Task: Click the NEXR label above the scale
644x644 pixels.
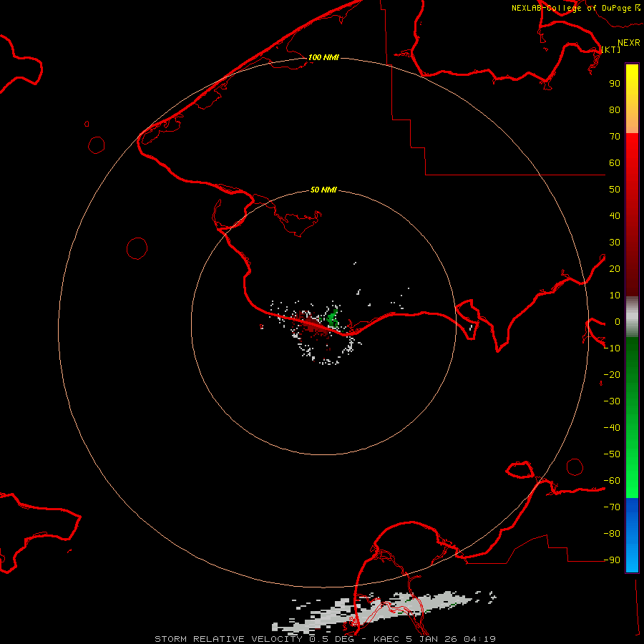Action: (x=628, y=43)
